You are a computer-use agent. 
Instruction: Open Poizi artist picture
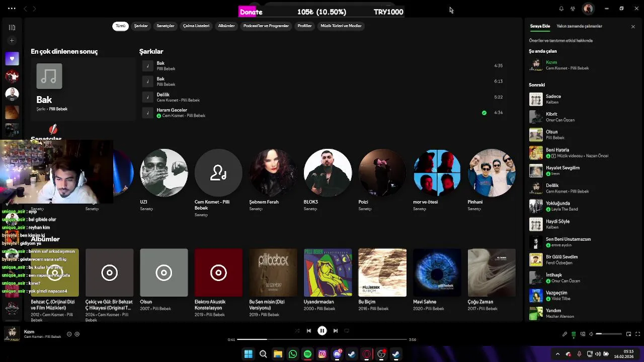(382, 172)
